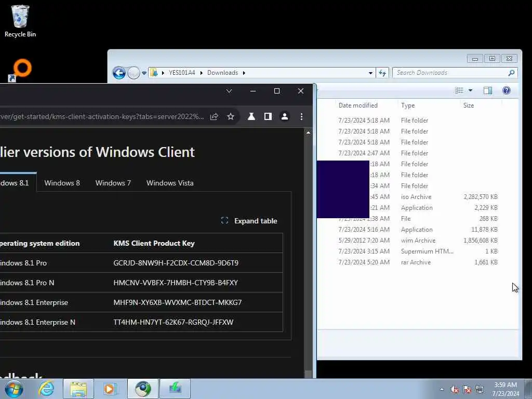Viewport: 532px width, 399px height.
Task: Click Enterprise N key TT4HM-HN7YT
Action: click(174, 322)
